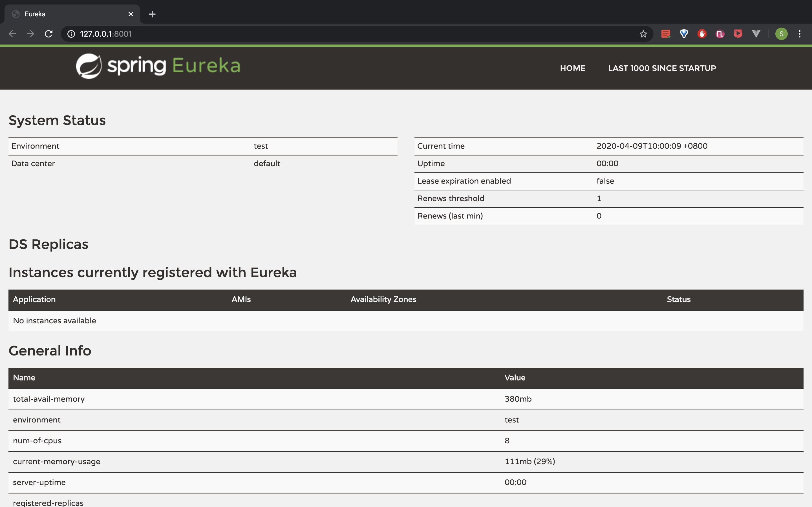Close the Eureka tab
The height and width of the screenshot is (507, 812).
pyautogui.click(x=131, y=14)
